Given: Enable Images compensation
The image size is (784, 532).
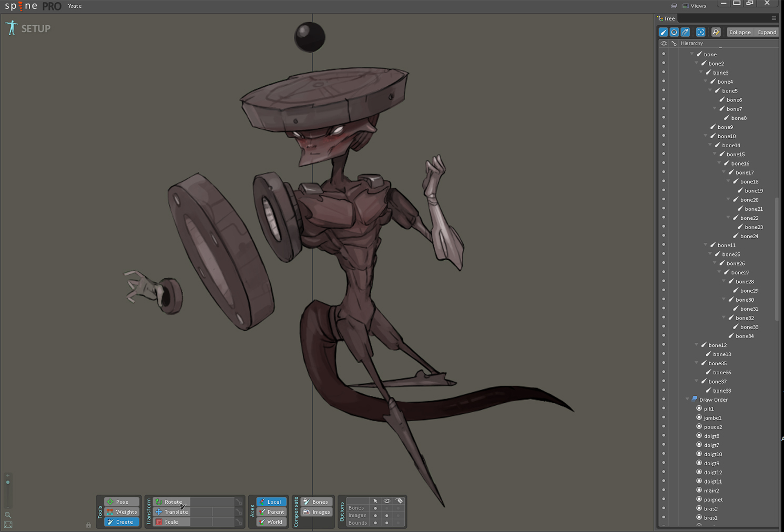Looking at the screenshot, I should (317, 511).
